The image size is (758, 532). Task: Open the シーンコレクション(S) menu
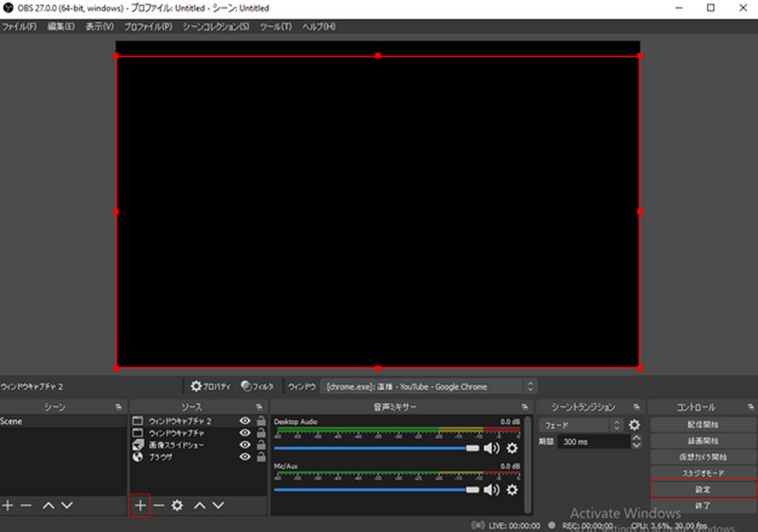(216, 27)
